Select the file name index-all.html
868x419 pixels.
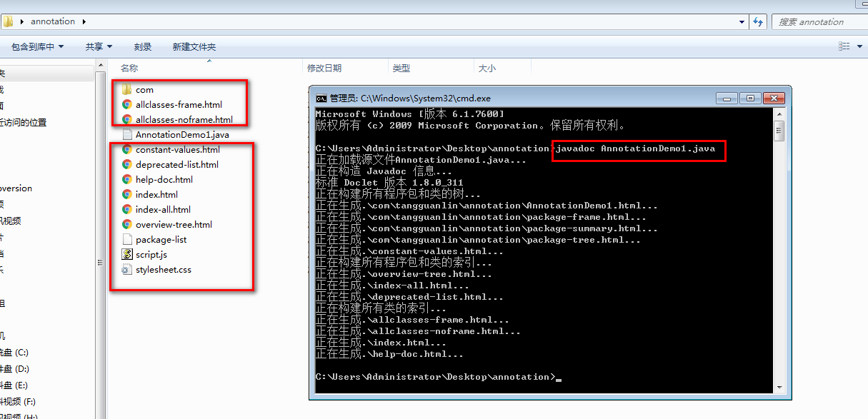click(x=163, y=209)
